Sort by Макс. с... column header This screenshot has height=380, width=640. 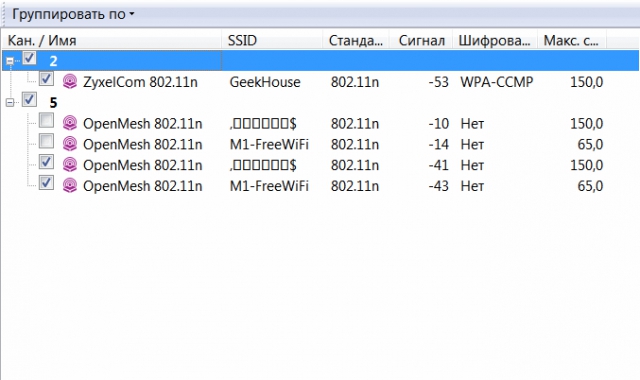tap(572, 40)
